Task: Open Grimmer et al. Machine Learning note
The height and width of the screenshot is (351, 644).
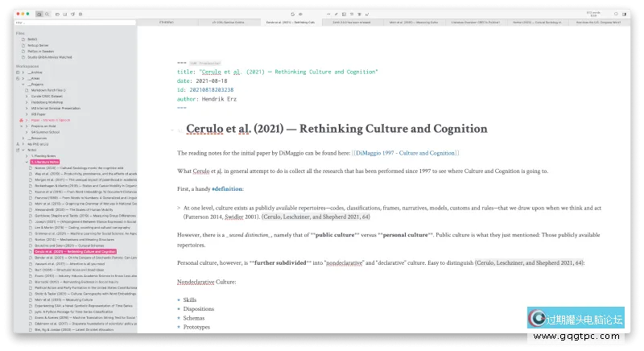Action: point(86,233)
